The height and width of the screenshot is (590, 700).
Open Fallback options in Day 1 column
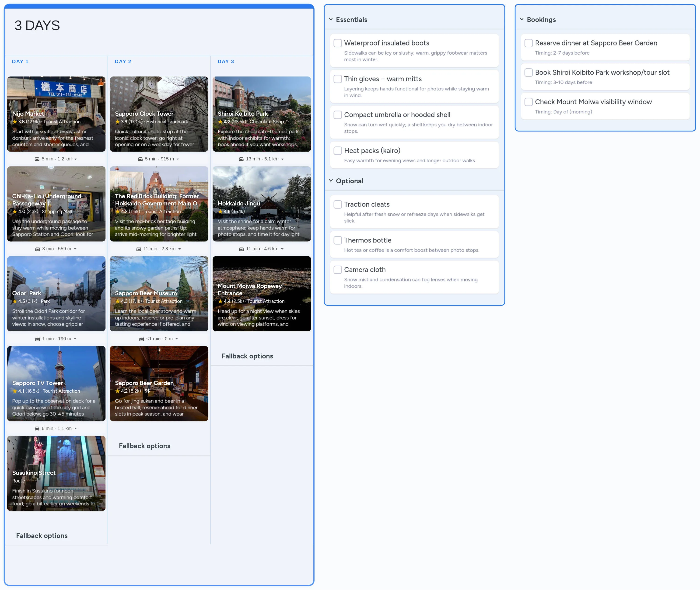click(42, 535)
